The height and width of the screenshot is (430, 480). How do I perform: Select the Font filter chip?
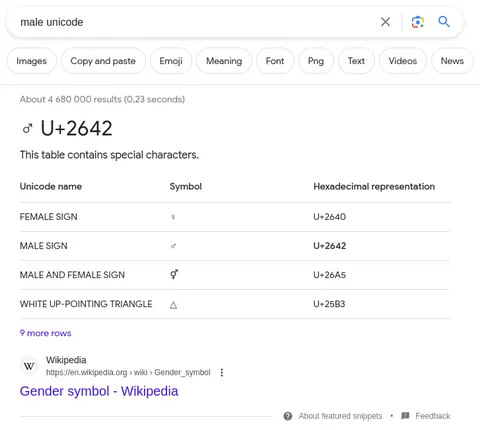click(275, 61)
